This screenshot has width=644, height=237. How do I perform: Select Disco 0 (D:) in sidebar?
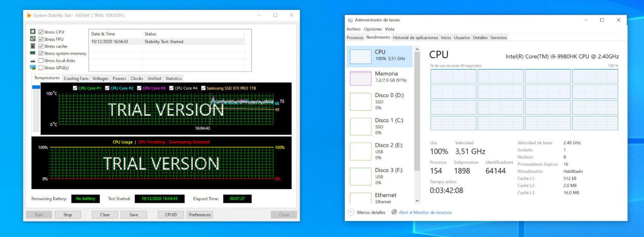[379, 101]
